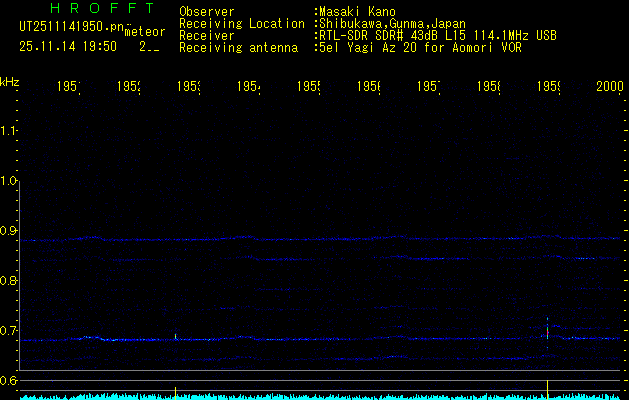629x400 pixels.
Task: Select the observer name Masaki Kano
Action: coord(360,12)
